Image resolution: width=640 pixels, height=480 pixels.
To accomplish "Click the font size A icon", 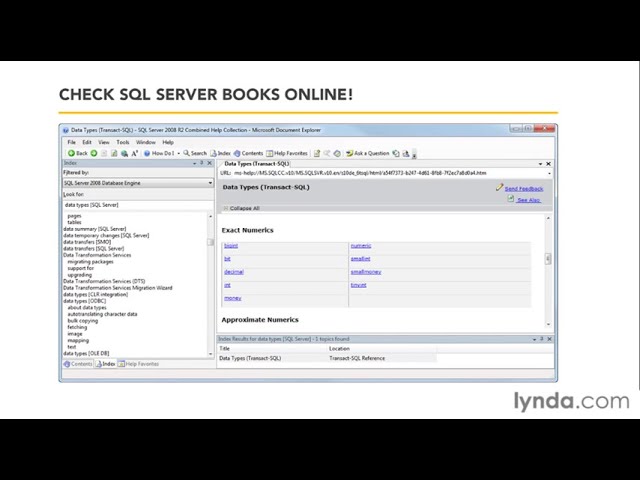I will [x=135, y=153].
